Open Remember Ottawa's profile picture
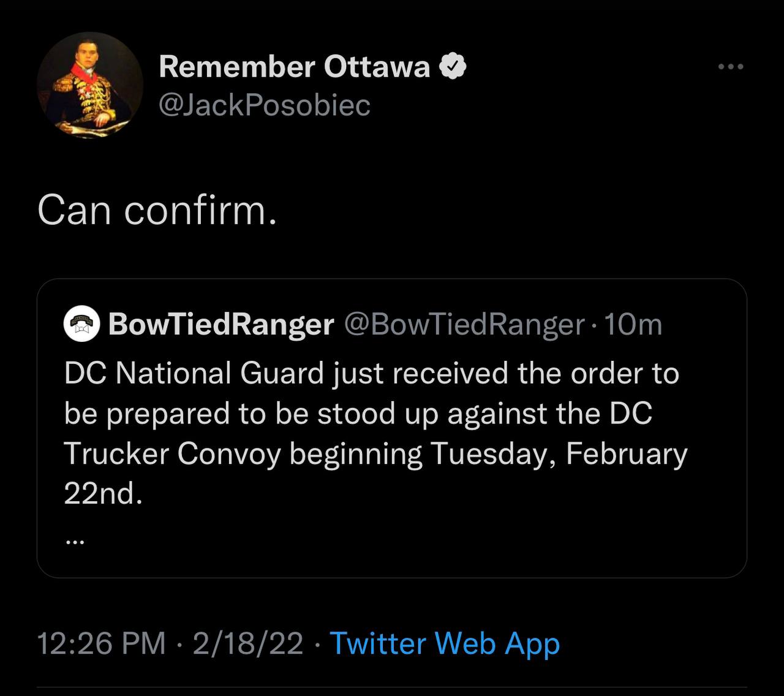 pyautogui.click(x=90, y=85)
